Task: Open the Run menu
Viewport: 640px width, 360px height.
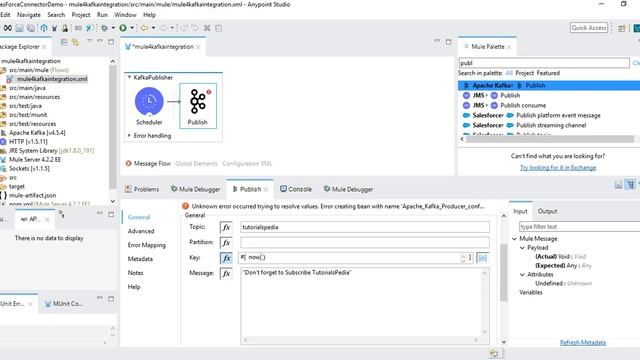Action: click(102, 15)
